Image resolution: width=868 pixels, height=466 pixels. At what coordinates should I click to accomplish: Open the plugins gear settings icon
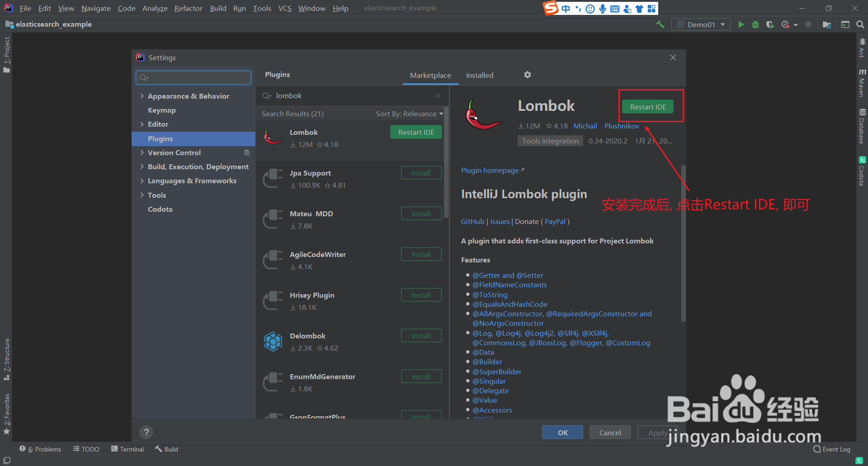point(528,75)
